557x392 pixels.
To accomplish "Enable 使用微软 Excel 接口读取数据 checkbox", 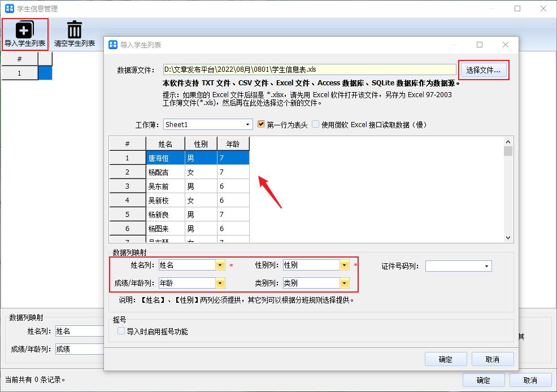I will tap(315, 124).
